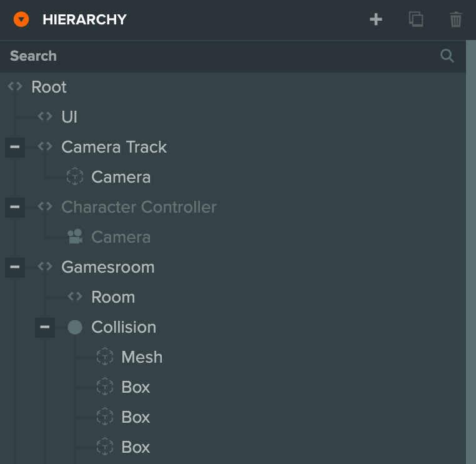
Task: Select the Root entity
Action: click(49, 87)
